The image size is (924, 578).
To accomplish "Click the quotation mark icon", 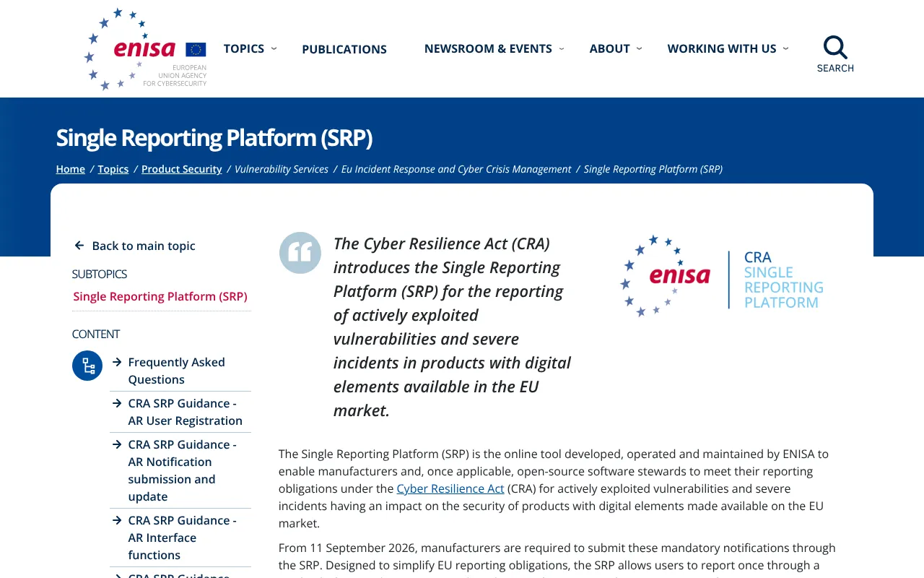I will point(300,253).
